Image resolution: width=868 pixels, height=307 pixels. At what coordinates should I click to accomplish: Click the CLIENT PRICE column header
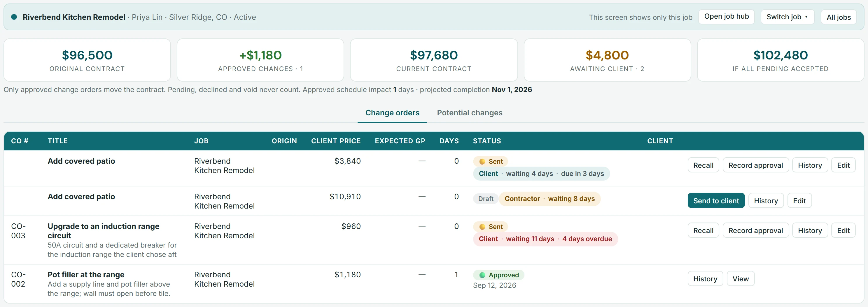pos(336,141)
